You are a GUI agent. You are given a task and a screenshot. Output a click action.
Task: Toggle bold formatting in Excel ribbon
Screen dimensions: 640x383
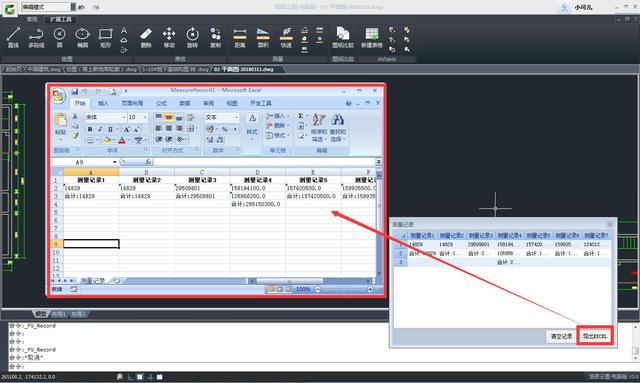(90, 129)
